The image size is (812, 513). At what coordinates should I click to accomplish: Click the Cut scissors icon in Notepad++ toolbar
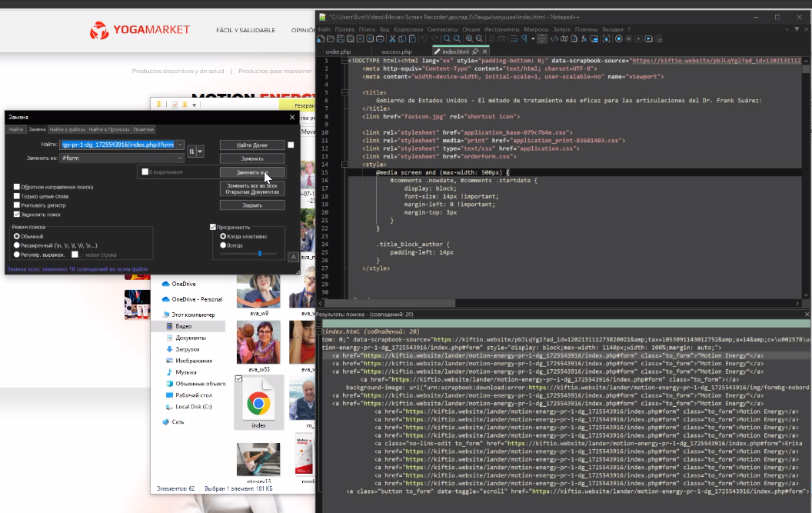pos(392,38)
